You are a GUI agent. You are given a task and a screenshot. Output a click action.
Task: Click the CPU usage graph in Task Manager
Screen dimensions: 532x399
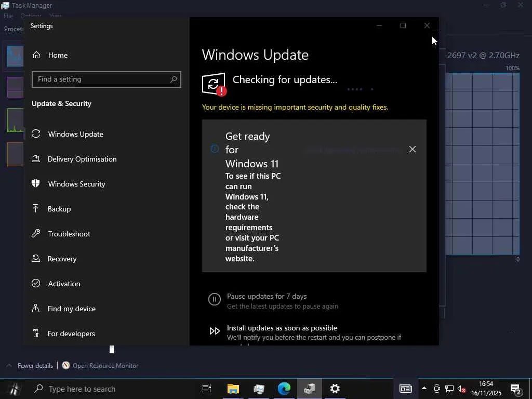[x=482, y=164]
